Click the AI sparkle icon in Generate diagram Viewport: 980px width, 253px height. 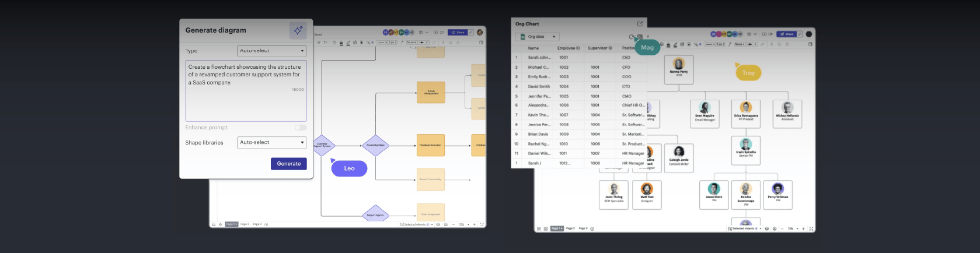[298, 30]
